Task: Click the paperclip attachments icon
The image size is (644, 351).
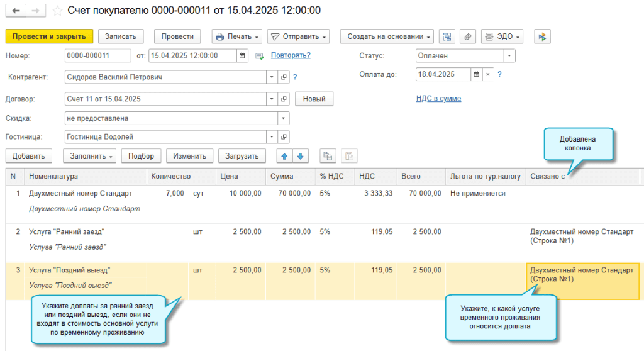Action: pos(467,36)
